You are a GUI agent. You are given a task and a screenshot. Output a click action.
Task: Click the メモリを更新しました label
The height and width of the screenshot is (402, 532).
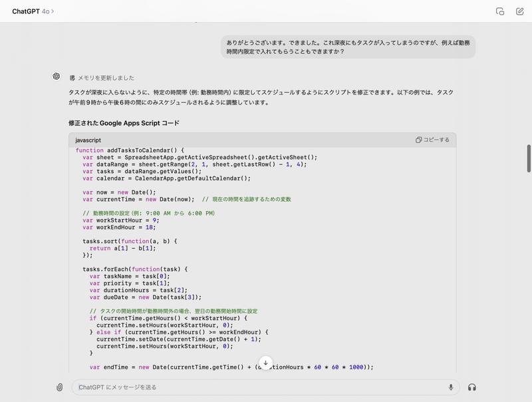point(106,78)
